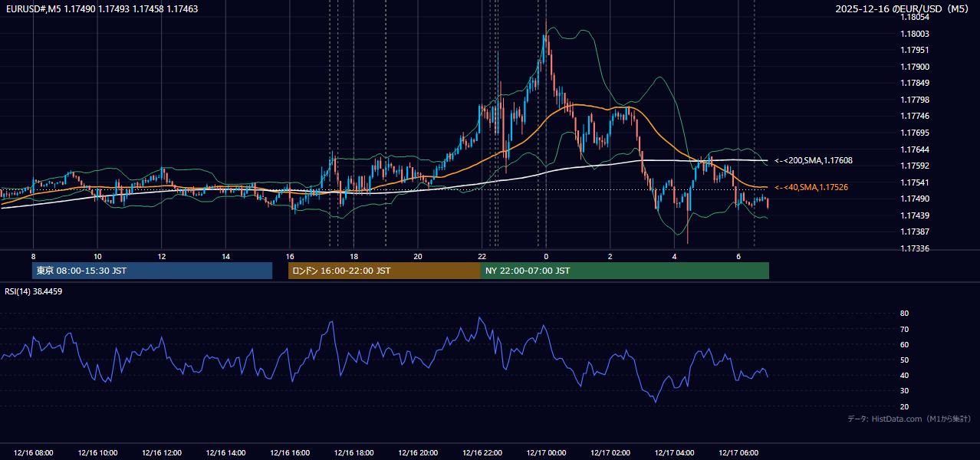The height and width of the screenshot is (460, 980).
Task: Click RSI scale level 40
Action: pos(905,375)
